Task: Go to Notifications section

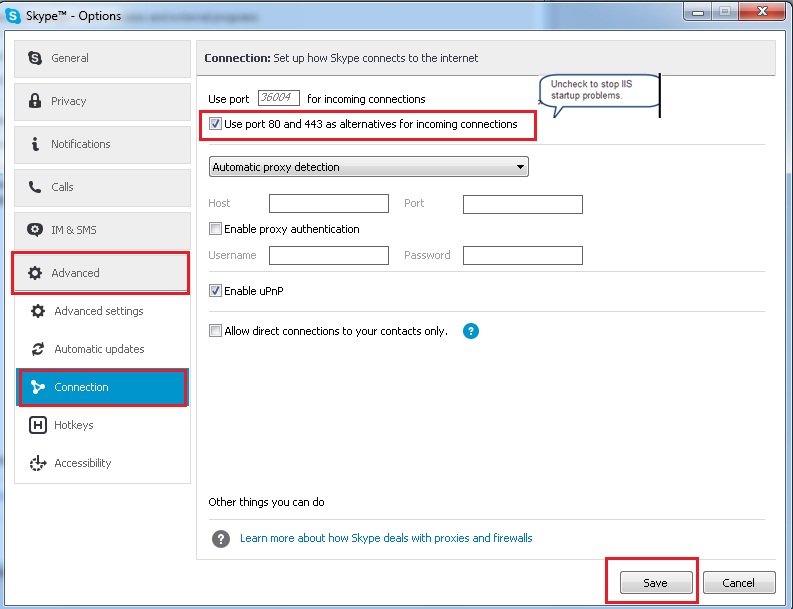Action: [x=103, y=145]
